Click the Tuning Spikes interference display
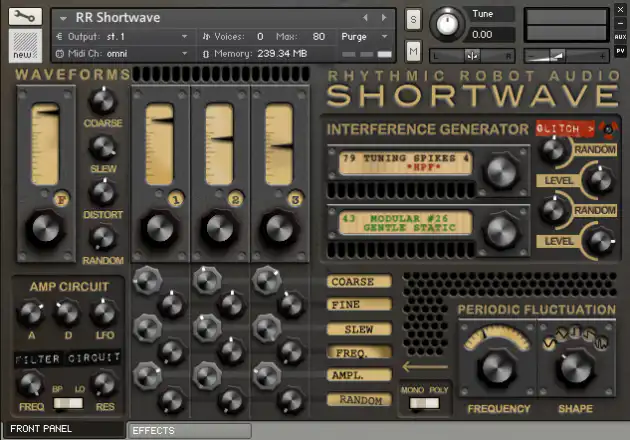The image size is (630, 440). [x=405, y=162]
